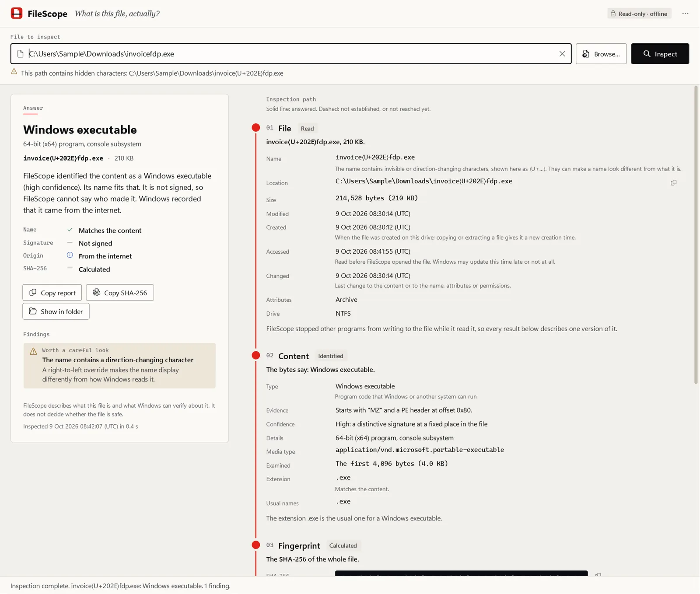The width and height of the screenshot is (700, 594).
Task: Click the 'From the internet' origin status
Action: coord(105,256)
